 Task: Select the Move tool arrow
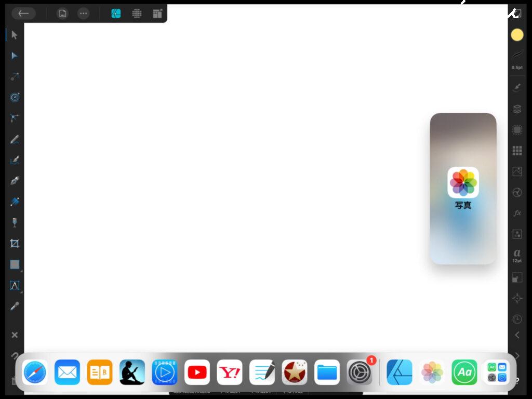pyautogui.click(x=15, y=35)
